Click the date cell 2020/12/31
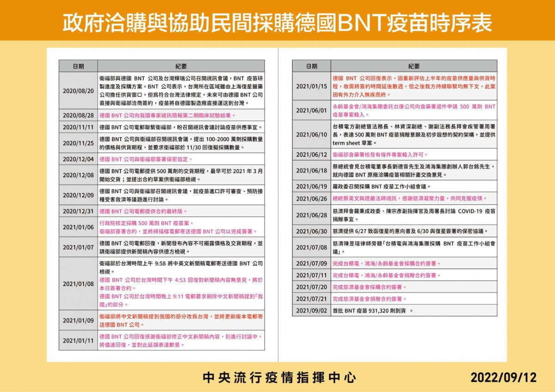 [x=78, y=211]
